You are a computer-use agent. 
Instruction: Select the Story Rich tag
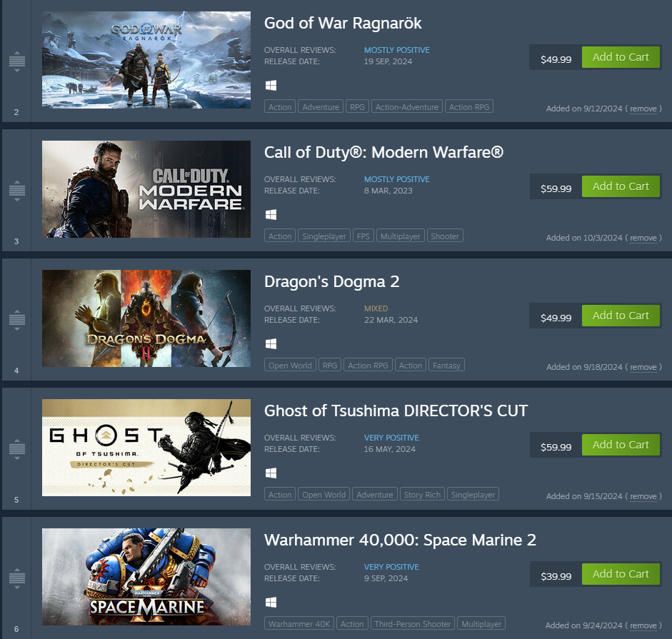[422, 495]
